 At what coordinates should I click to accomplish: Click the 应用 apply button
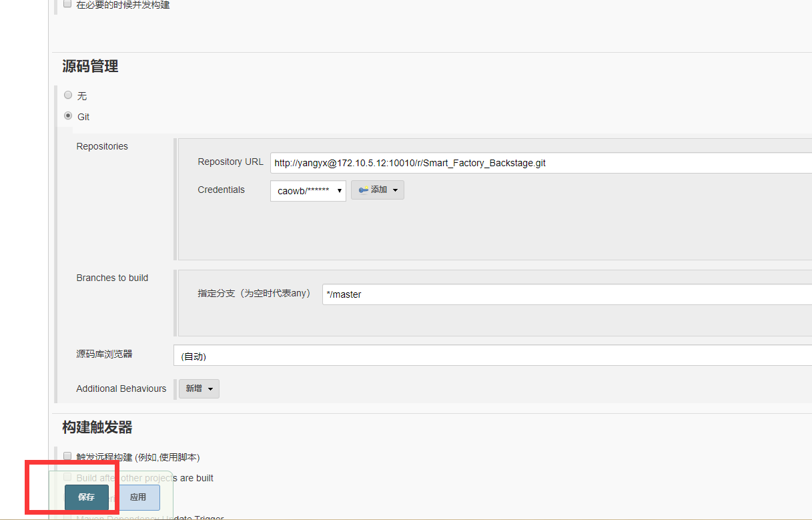coord(138,497)
